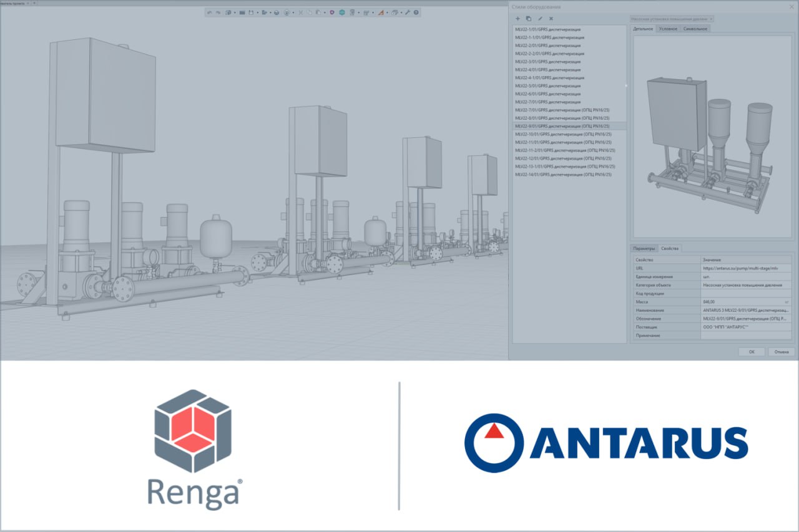Select highlighted style MLV22-9/01/GPRS диспетчеризация (ОПЦ PN16/25)
This screenshot has width=799, height=532.
point(569,126)
